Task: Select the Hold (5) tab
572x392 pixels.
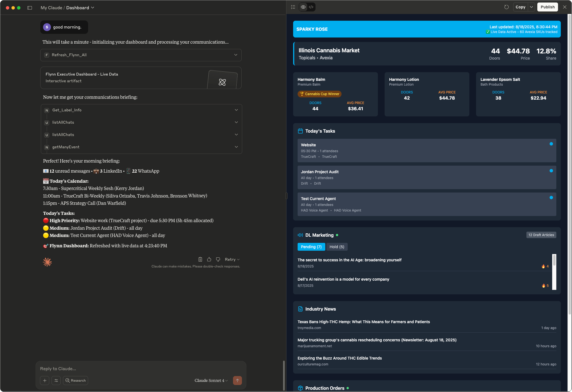Action: coord(337,247)
